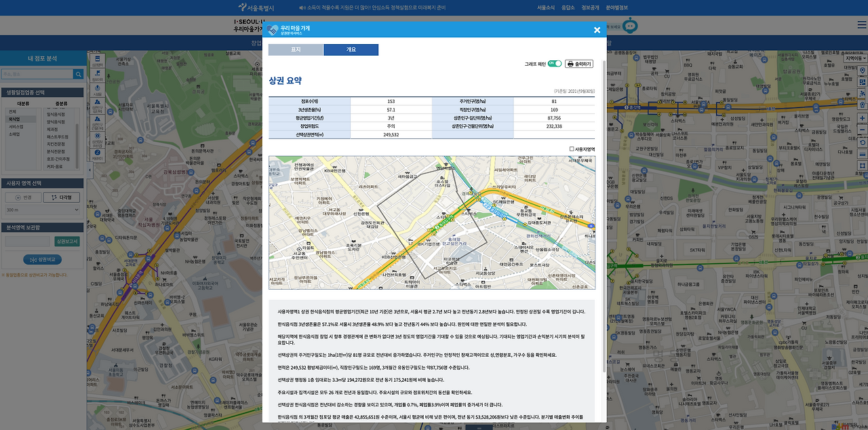Select 제과점 in the 중분류 list
This screenshot has height=430, width=868.
52,129
